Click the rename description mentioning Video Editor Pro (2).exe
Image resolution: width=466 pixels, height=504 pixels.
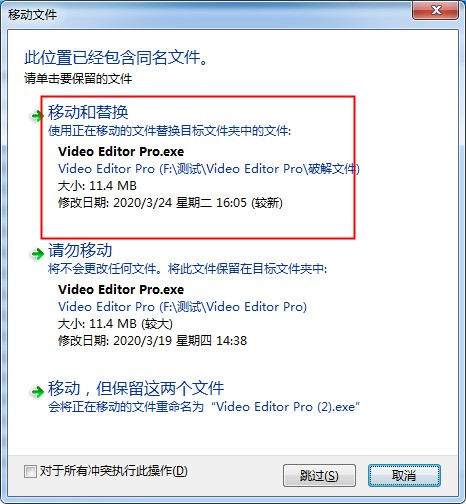coord(204,407)
